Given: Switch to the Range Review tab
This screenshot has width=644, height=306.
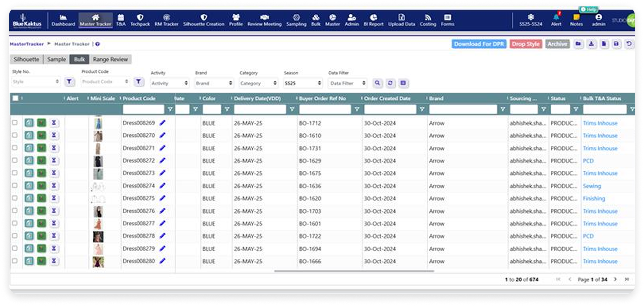Looking at the screenshot, I should coord(110,59).
